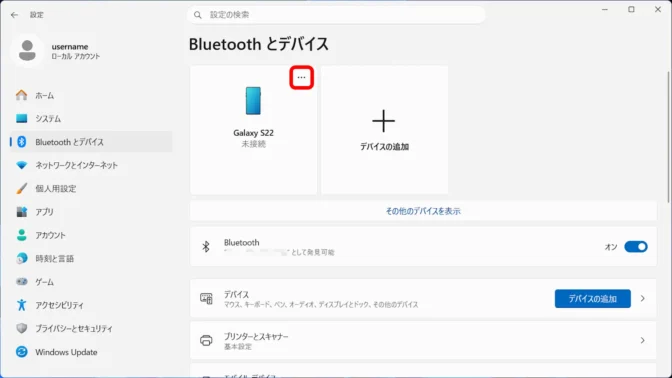The image size is (672, 378).
Task: Select the 時刻と言語 globe icon
Action: point(21,258)
